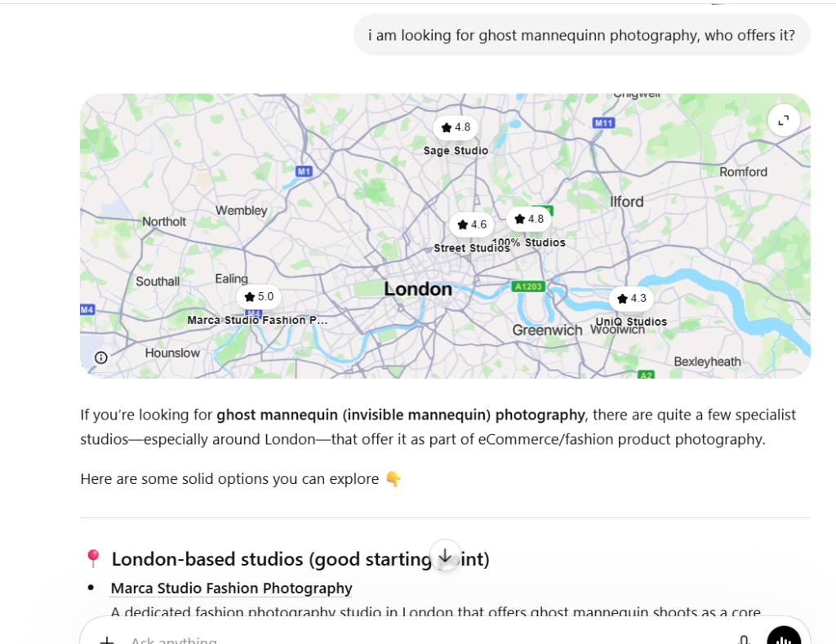Click the user message about ghost mannequin photography
The image size is (836, 644).
click(x=581, y=35)
